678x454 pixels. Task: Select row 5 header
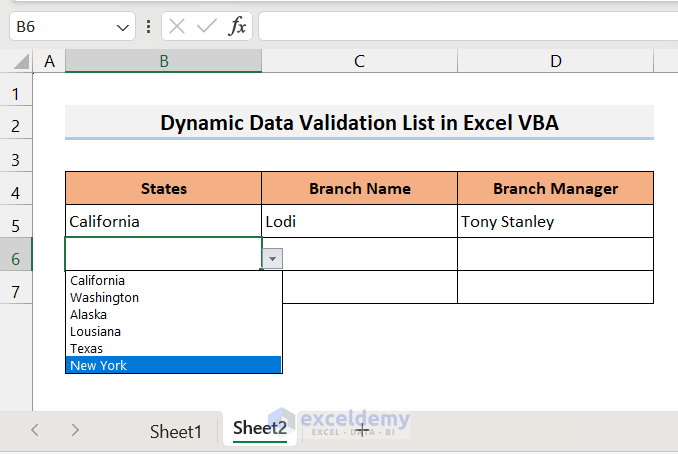click(x=16, y=222)
